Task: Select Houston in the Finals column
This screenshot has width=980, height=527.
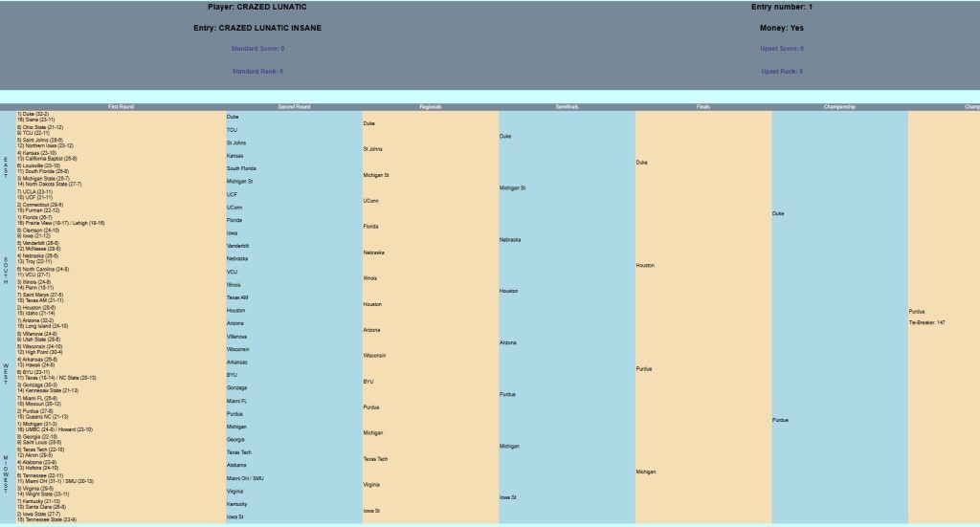Action: (645, 265)
